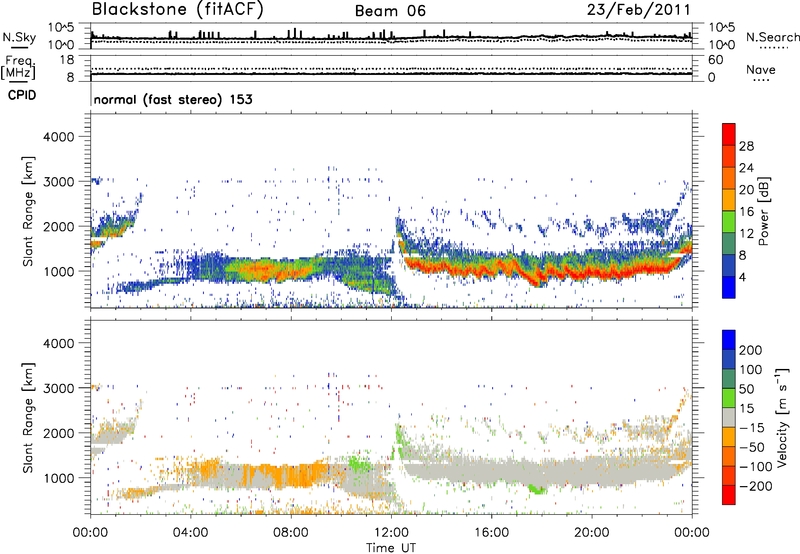Click the "2000" tick in the power panel
Screen dimensions: 800x554
(x=59, y=226)
